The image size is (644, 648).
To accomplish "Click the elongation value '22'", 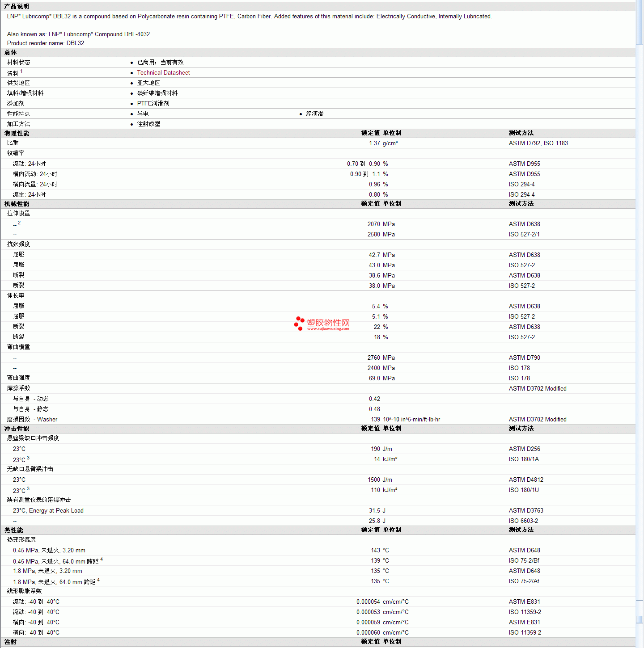I will (377, 327).
